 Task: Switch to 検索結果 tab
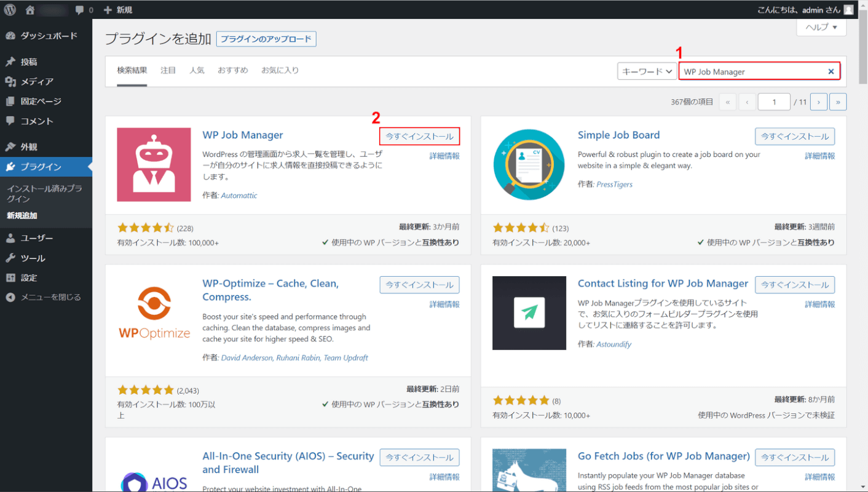click(x=132, y=70)
